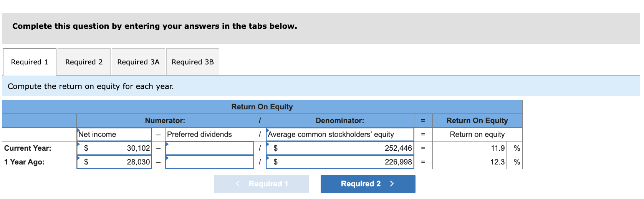This screenshot has height=199, width=644.
Task: Select the 1 Year Ago net income field 28,030
Action: (x=114, y=162)
